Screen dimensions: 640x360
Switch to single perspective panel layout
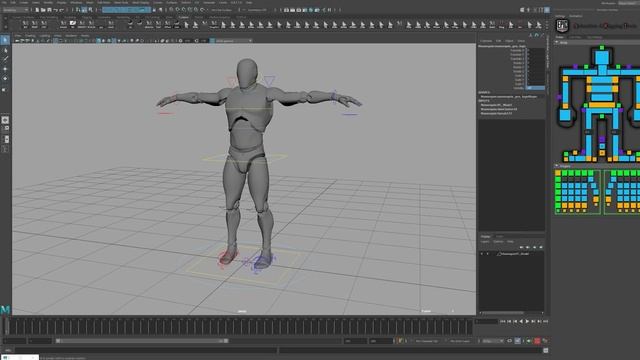tap(5, 120)
